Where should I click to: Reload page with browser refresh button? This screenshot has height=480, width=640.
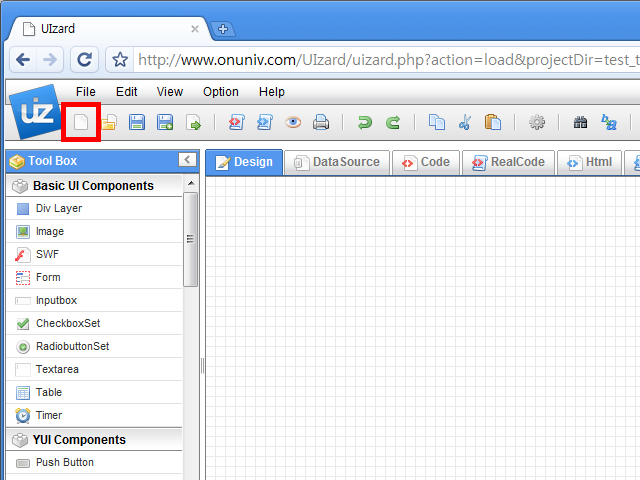[x=85, y=60]
